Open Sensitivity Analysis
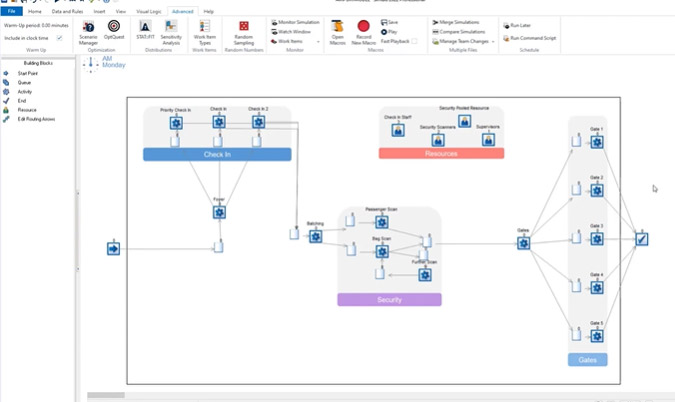 click(x=171, y=30)
